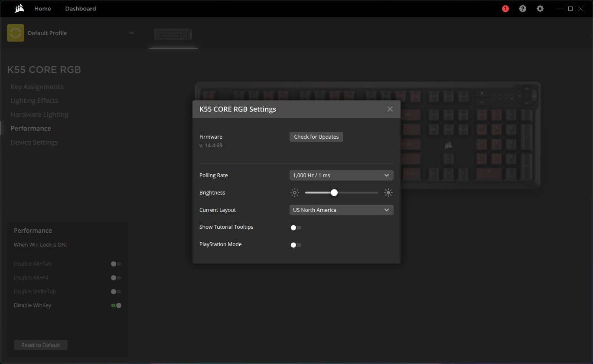Toggle Disable Alt+F4 switch

116,278
